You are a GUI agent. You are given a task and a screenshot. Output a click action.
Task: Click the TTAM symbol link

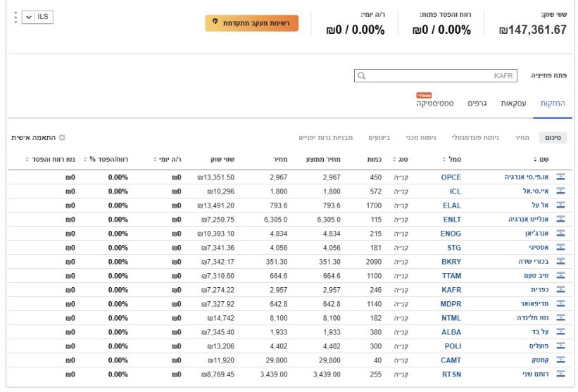pos(451,276)
